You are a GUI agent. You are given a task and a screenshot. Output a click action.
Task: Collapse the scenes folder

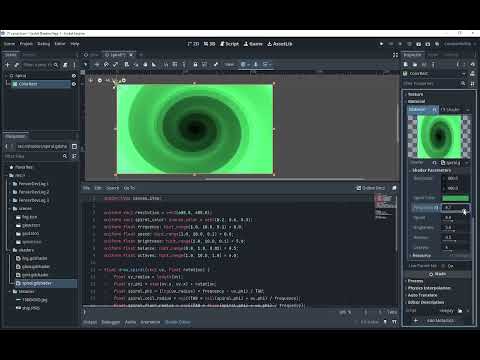[10, 209]
